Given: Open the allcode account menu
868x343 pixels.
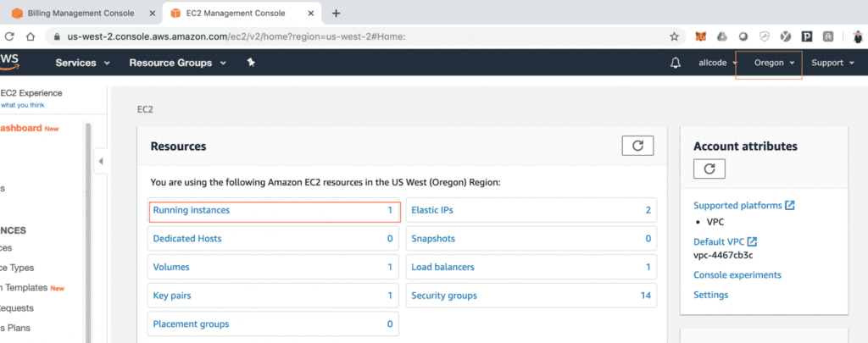Looking at the screenshot, I should [718, 63].
